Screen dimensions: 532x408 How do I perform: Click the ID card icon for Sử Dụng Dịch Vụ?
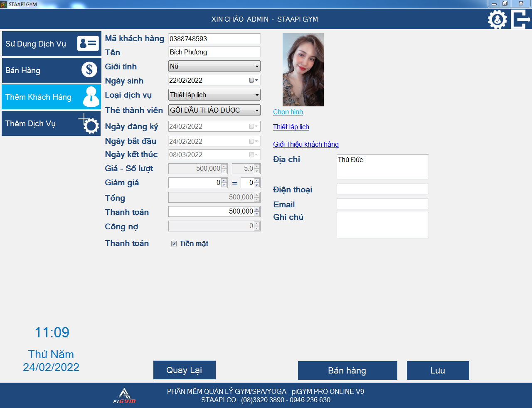click(x=88, y=44)
